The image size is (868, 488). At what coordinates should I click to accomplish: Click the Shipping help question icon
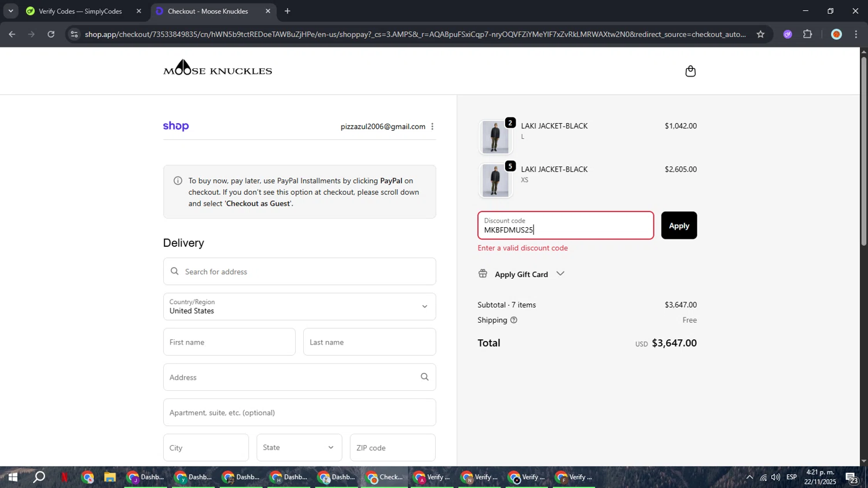pyautogui.click(x=514, y=320)
